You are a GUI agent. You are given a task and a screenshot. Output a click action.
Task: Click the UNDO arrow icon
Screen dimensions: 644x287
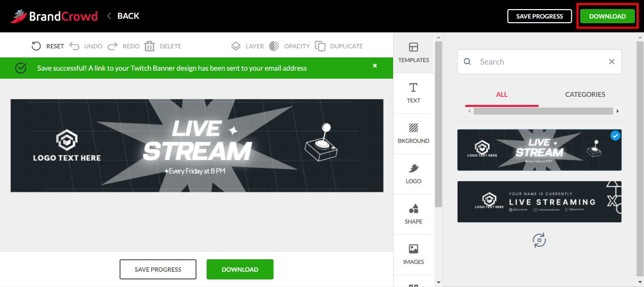pos(74,46)
